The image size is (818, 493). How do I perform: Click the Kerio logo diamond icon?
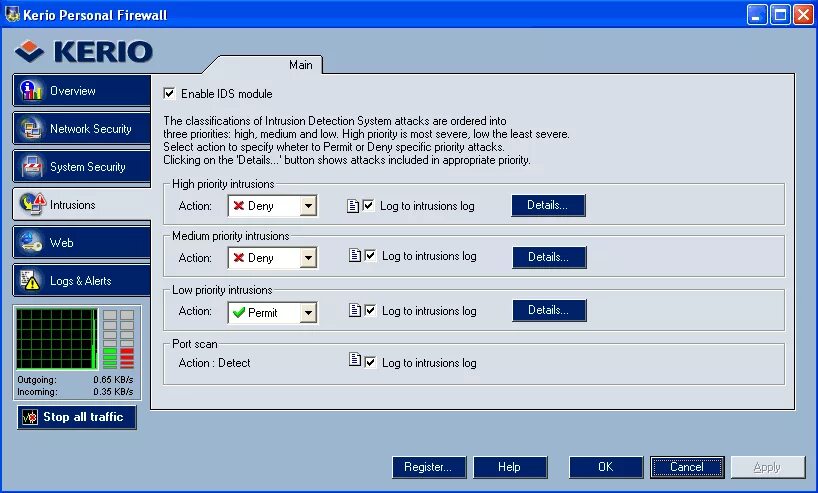30,51
